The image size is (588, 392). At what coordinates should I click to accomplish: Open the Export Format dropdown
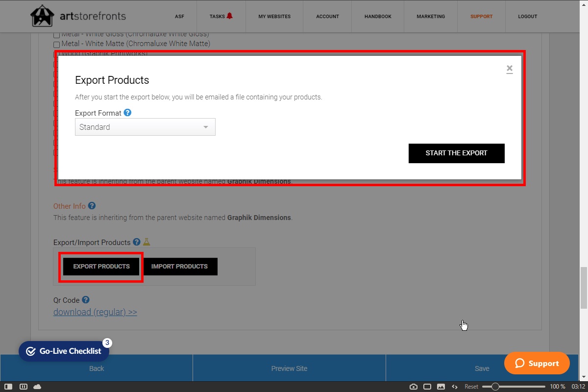pos(145,127)
